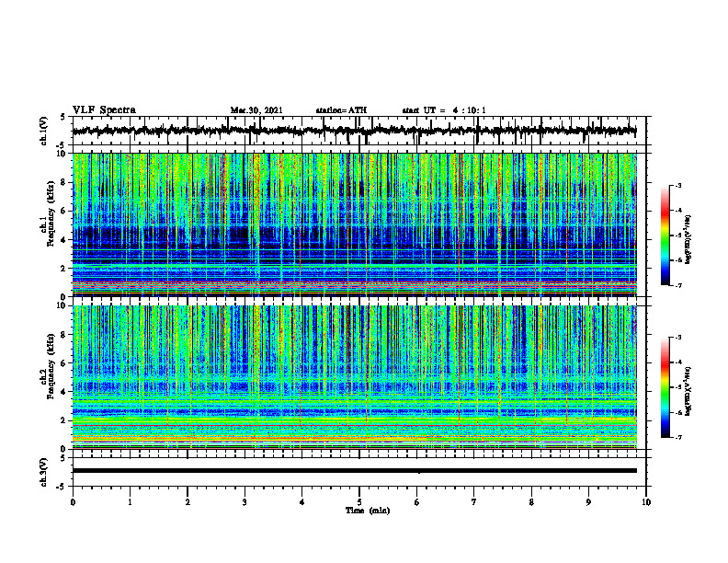The image size is (728, 563).
Task: Click the upper color scale bar beside ch.1
Action: pos(665,236)
